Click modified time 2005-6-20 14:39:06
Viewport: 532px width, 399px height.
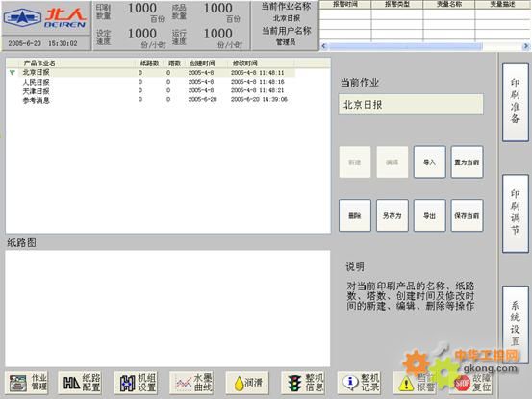[259, 100]
